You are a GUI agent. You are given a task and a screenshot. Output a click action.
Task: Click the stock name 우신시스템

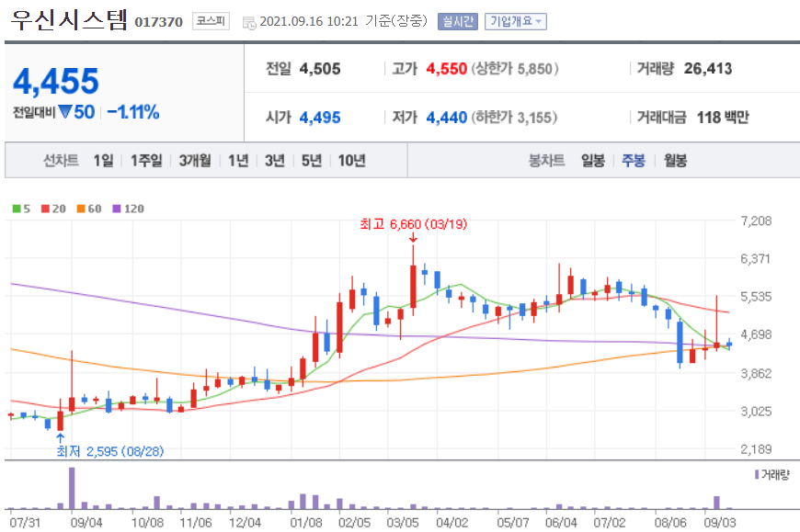tap(69, 20)
